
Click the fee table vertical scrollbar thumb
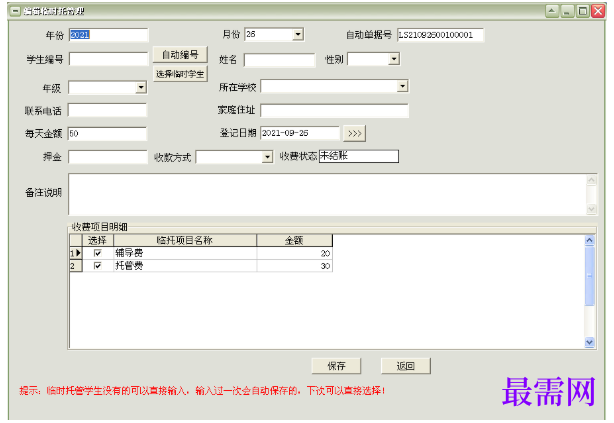pyautogui.click(x=589, y=276)
